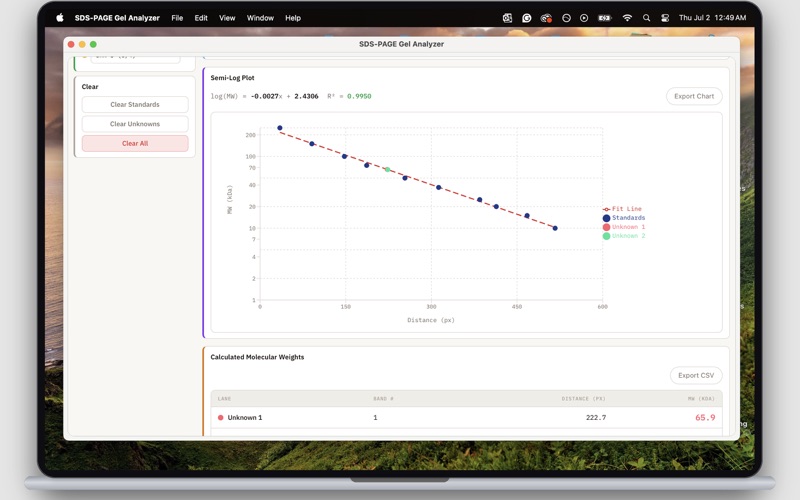Click the band number 1 cell
Screen dimensions: 800x500
click(375, 417)
